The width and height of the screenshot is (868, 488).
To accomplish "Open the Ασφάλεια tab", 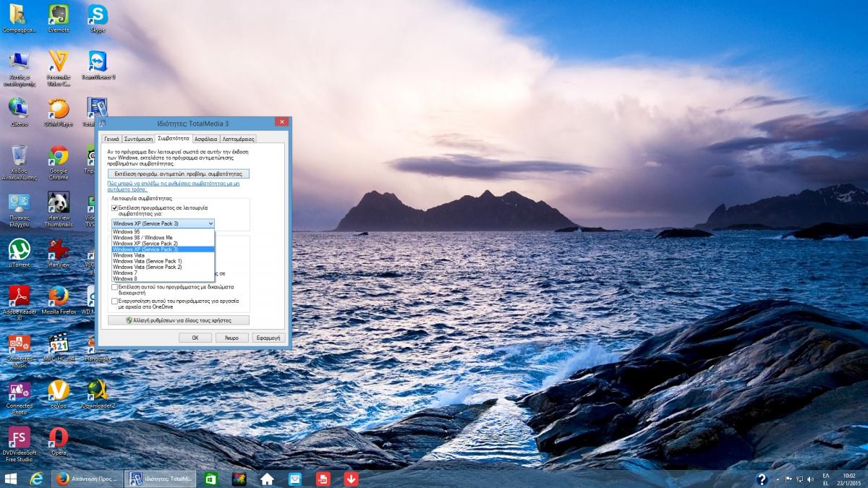I will coord(206,139).
